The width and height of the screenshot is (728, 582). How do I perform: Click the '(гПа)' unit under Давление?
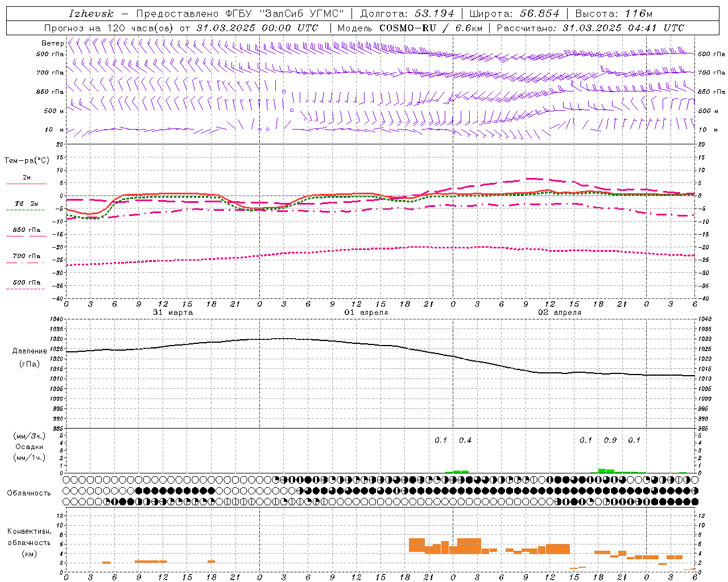click(x=30, y=364)
